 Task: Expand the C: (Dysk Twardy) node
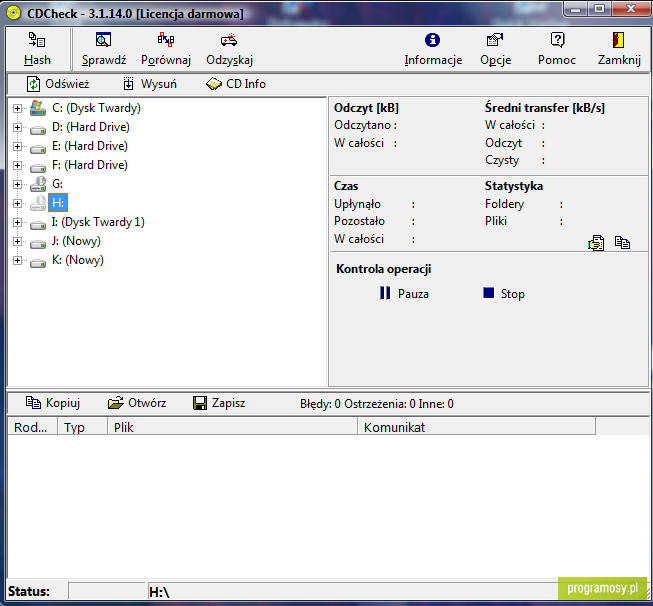(x=17, y=108)
